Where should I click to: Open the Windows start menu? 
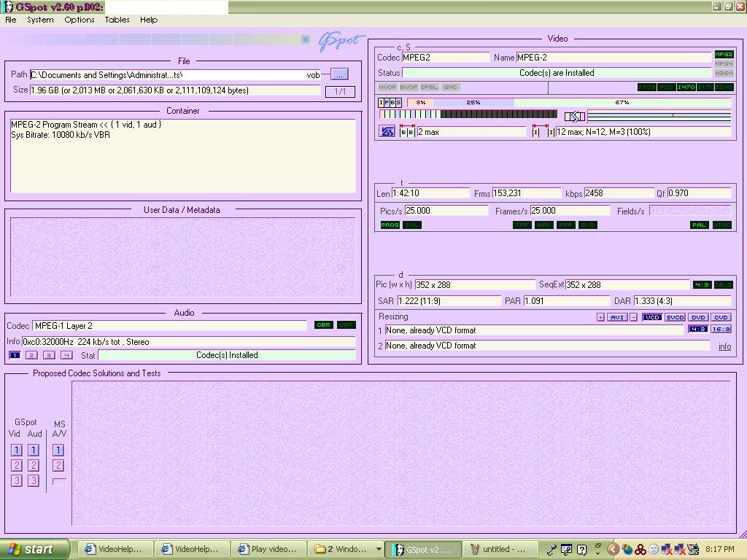(34, 550)
